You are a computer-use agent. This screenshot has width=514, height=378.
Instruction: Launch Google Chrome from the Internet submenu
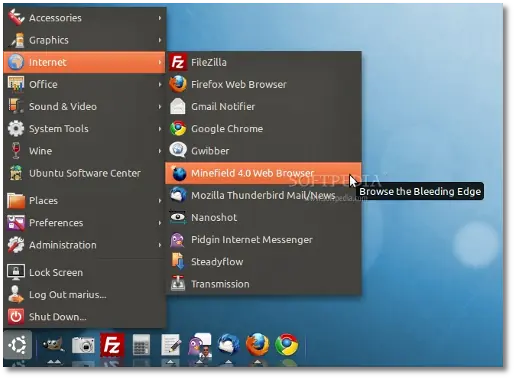pyautogui.click(x=263, y=129)
